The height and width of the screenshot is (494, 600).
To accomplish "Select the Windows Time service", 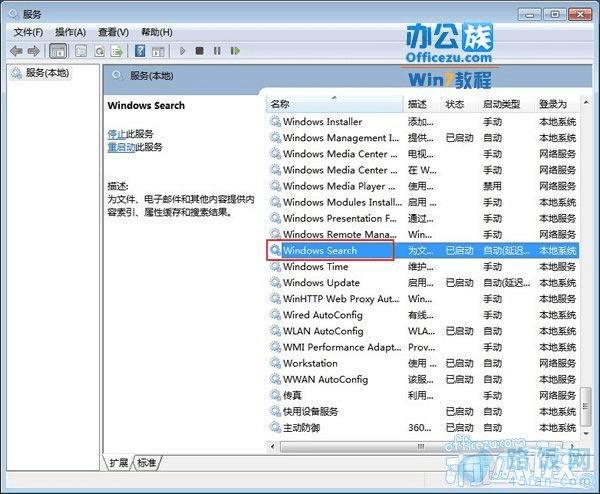I will click(x=423, y=266).
